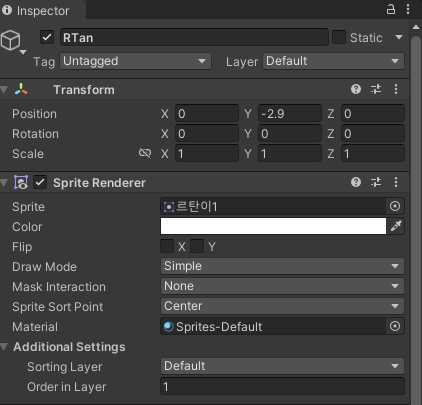Pick a color with the eyedropper
The width and height of the screenshot is (422, 405).
396,226
